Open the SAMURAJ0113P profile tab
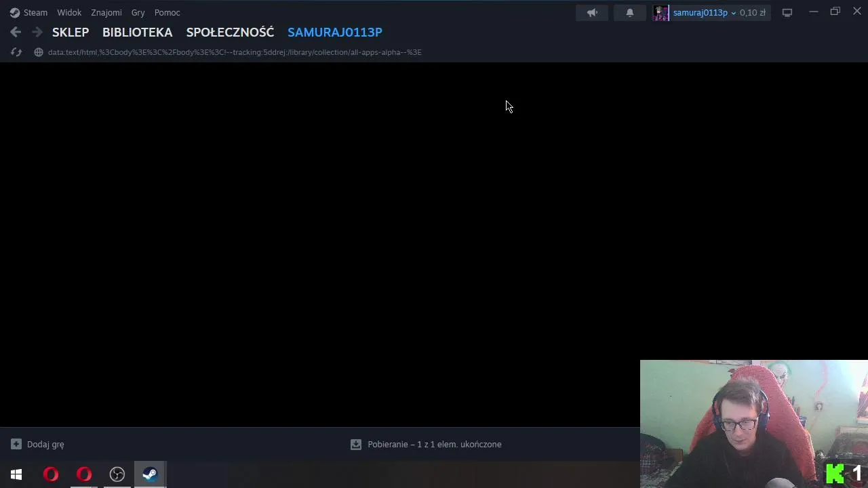This screenshot has width=868, height=488. coord(335,32)
